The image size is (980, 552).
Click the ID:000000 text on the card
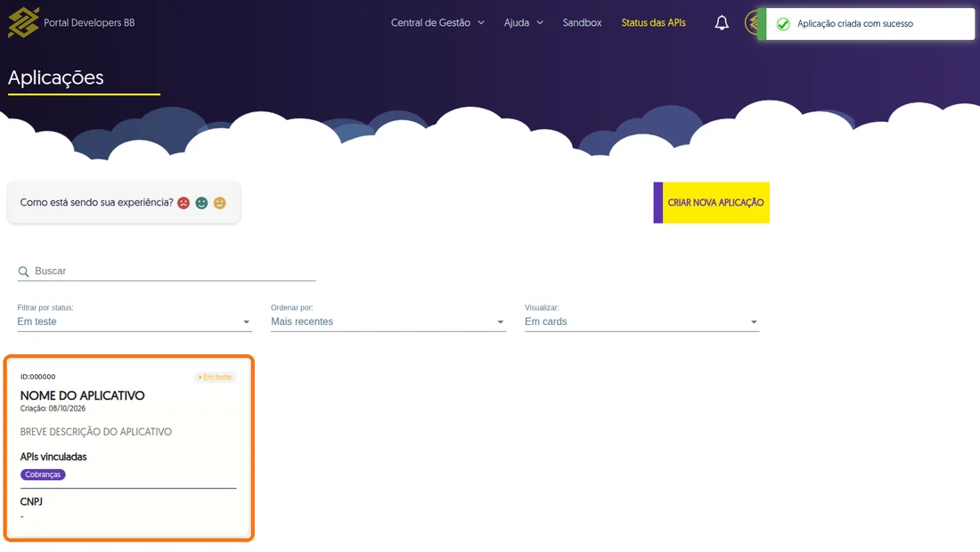coord(37,377)
